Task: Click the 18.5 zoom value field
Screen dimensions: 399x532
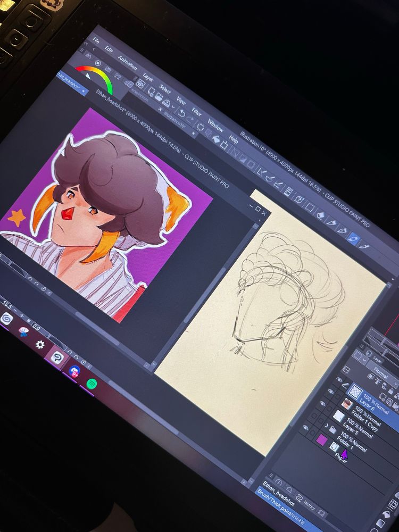Action: (x=7, y=305)
